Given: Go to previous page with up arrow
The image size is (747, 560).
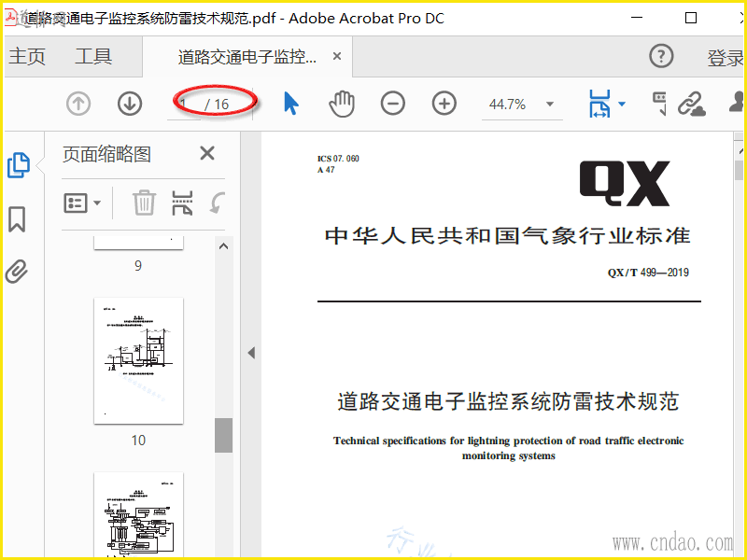Looking at the screenshot, I should (78, 104).
